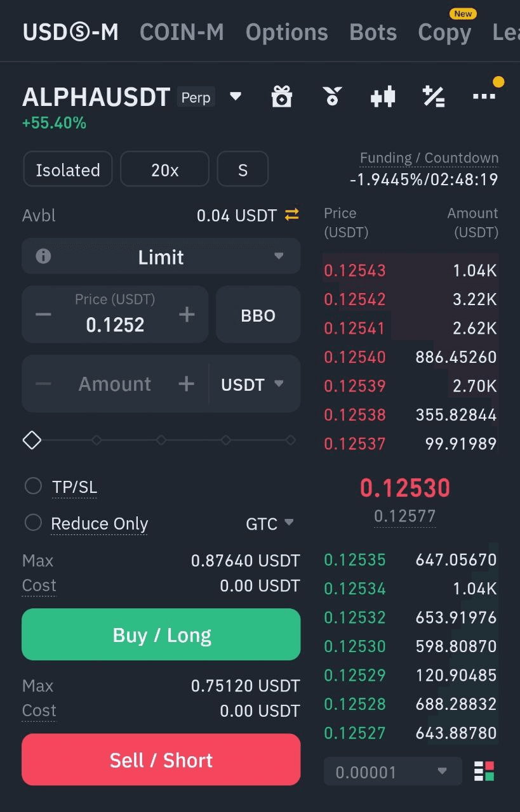Open the plus-minus calculator icon
Image resolution: width=520 pixels, height=812 pixels.
(434, 96)
